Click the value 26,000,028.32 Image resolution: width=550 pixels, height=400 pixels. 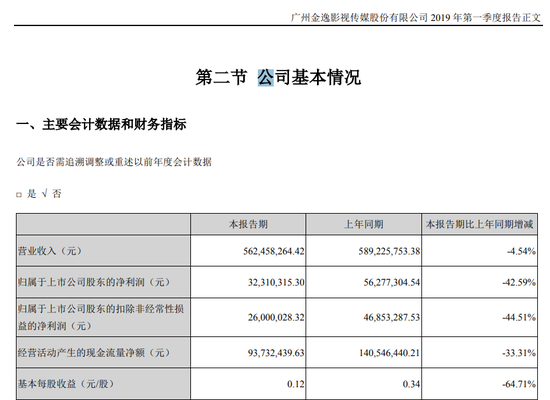coord(276,318)
